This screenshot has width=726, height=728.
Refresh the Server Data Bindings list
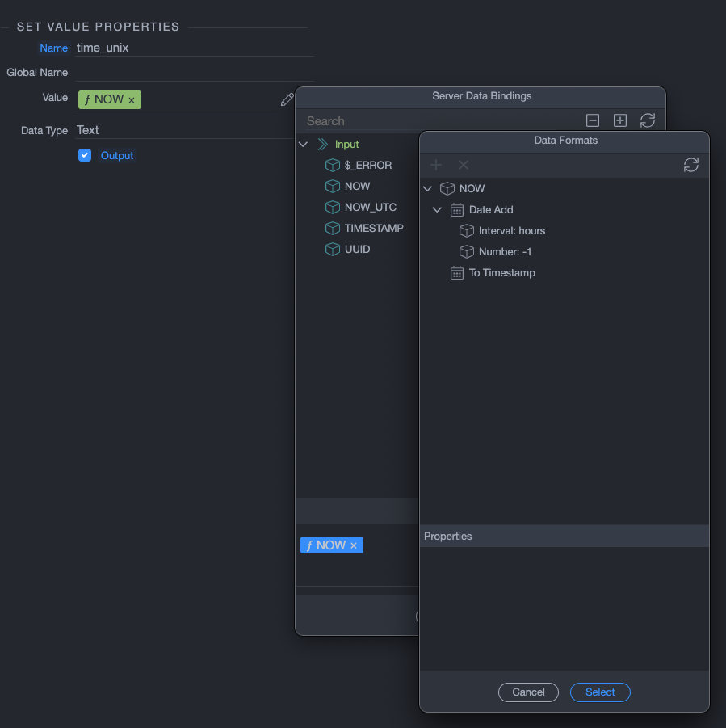click(x=648, y=120)
